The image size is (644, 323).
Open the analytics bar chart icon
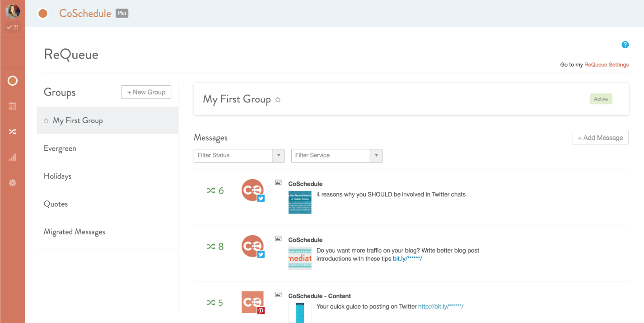click(13, 157)
